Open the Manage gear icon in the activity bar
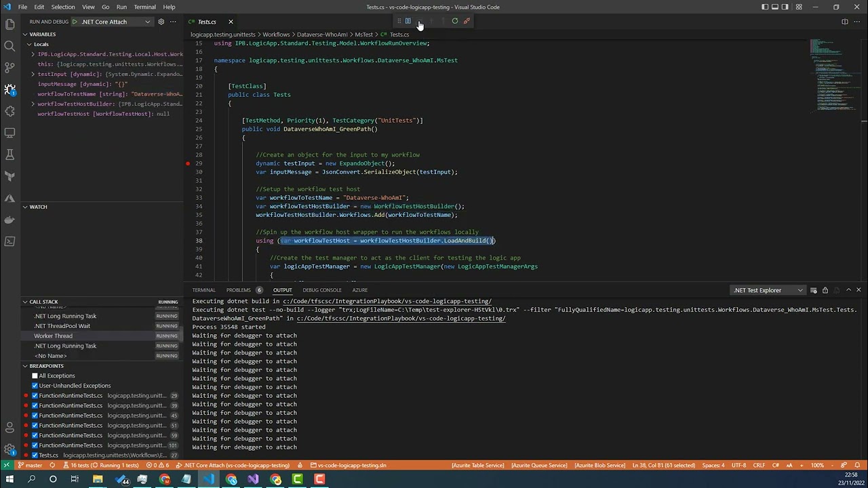868x488 pixels. coord(9,449)
